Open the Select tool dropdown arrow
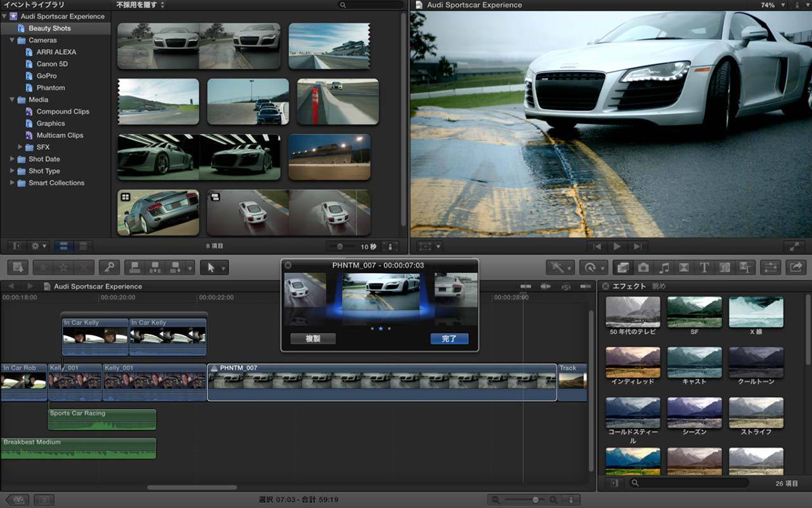Viewport: 812px width, 508px height. tap(223, 269)
